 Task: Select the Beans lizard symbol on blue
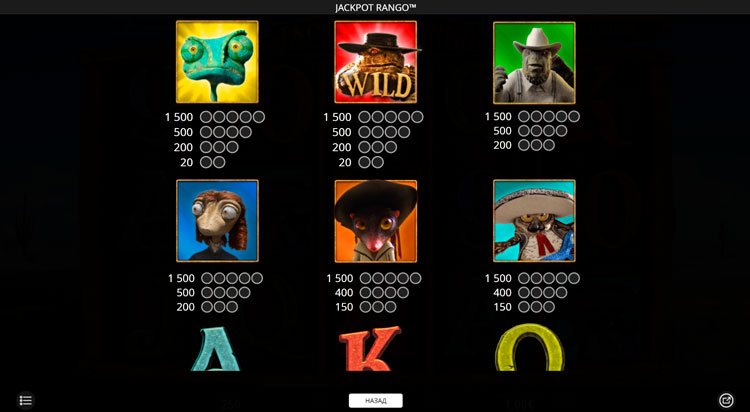click(217, 221)
